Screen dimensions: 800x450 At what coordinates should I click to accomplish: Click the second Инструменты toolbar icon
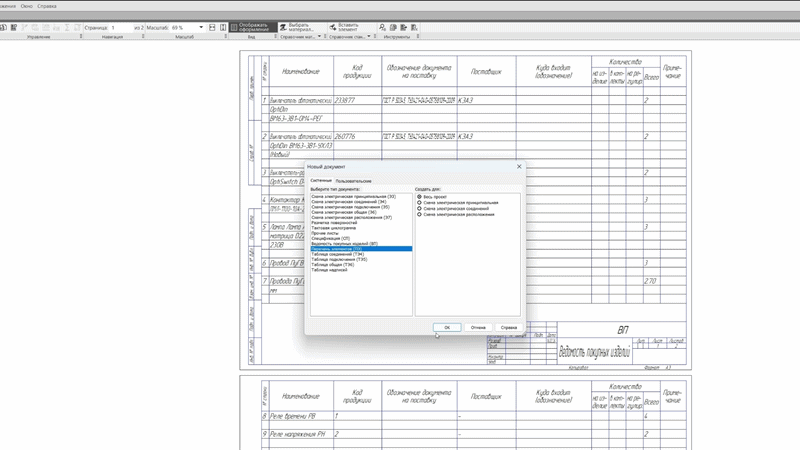(x=393, y=28)
